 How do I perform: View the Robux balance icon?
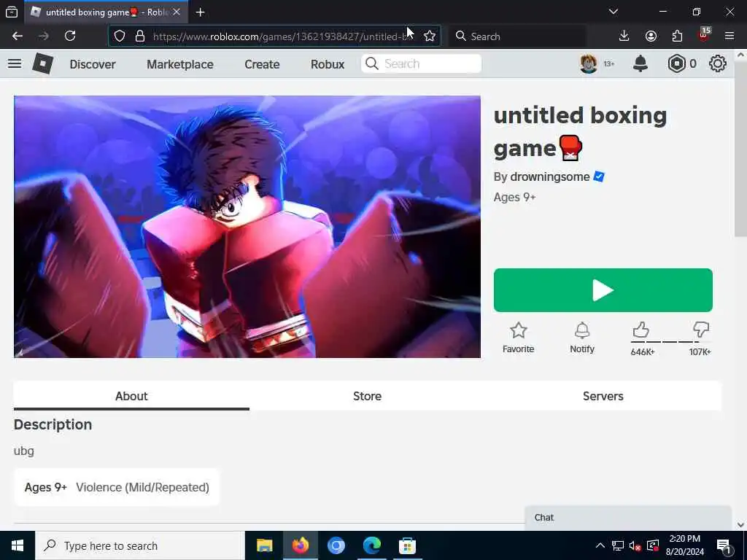coord(676,64)
